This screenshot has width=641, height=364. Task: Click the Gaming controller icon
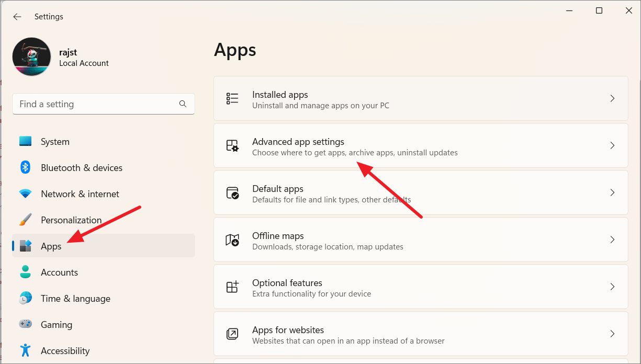[25, 324]
